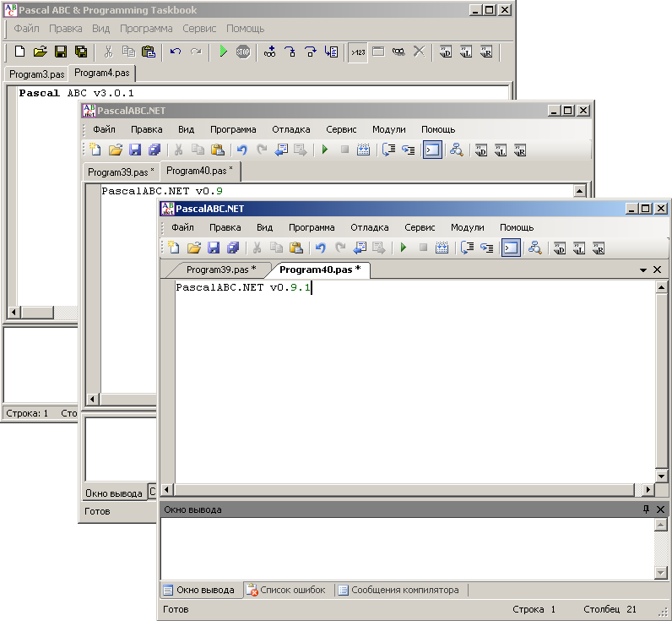Toggle >123 output button in Taskbook window
Image resolution: width=672 pixels, height=621 pixels.
coord(358,52)
